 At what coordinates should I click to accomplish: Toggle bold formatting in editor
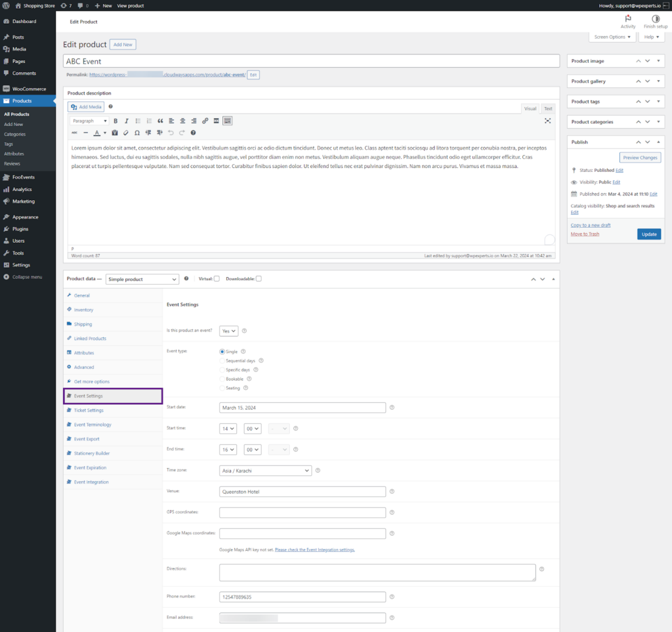115,121
